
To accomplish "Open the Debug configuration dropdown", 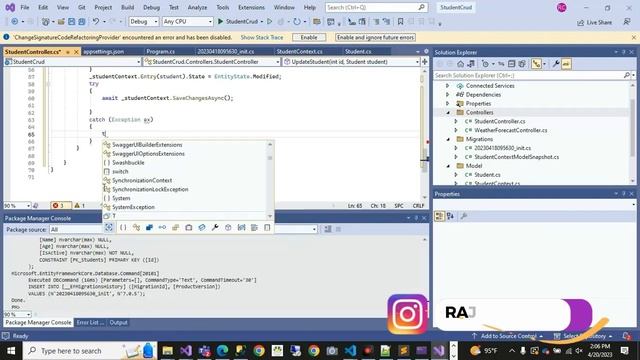I will [144, 21].
